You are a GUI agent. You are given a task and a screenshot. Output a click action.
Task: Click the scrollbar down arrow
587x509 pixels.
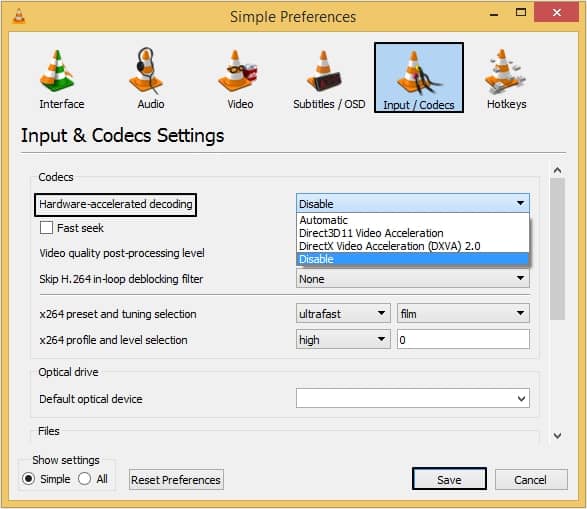click(x=557, y=436)
